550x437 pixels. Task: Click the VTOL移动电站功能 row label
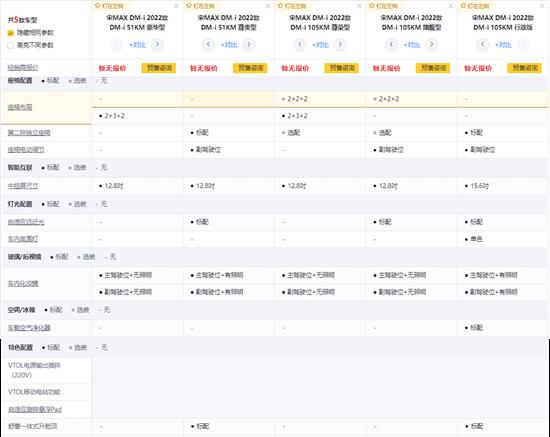(34, 392)
